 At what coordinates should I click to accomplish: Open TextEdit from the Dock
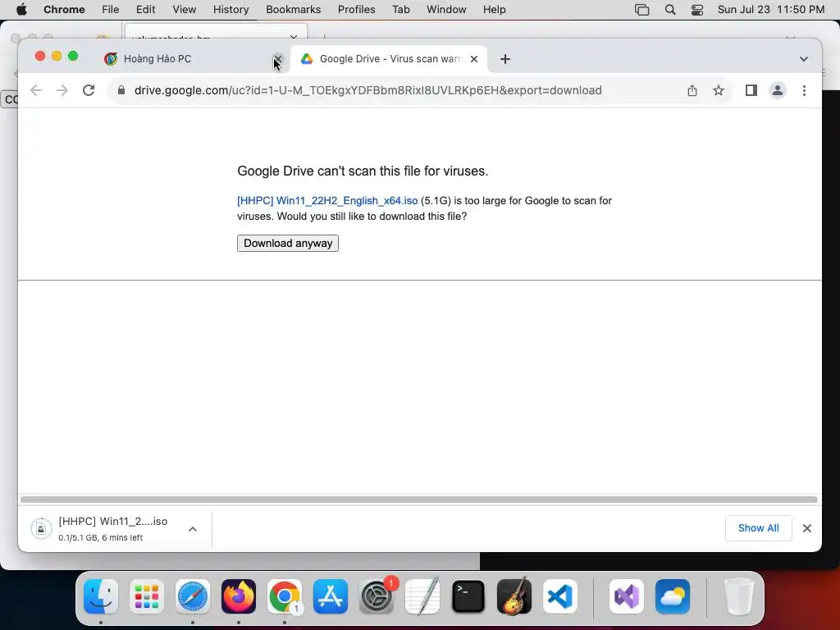[422, 596]
